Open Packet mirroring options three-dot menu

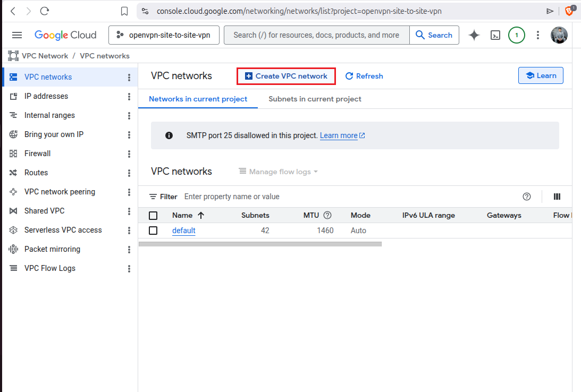[x=129, y=250]
